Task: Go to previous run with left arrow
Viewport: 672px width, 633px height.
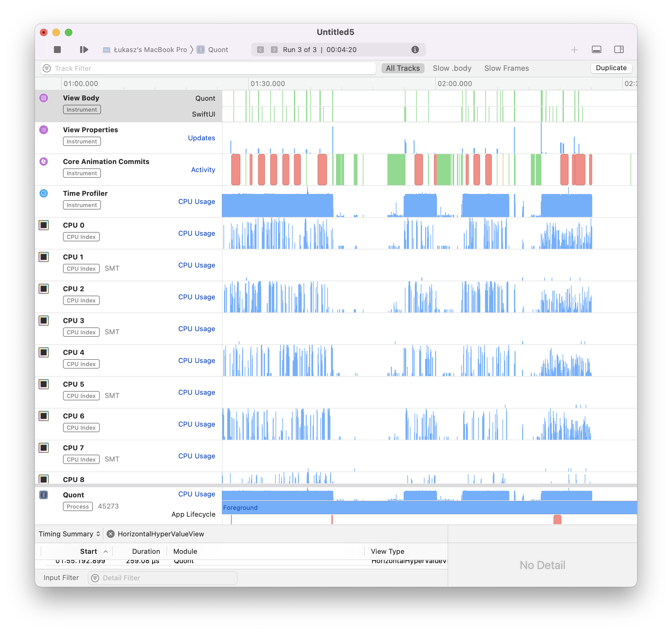Action: pyautogui.click(x=260, y=50)
